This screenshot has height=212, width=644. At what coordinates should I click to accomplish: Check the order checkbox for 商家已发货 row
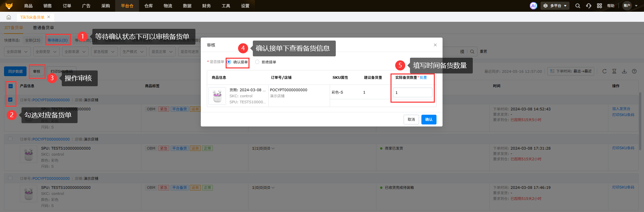10,139
